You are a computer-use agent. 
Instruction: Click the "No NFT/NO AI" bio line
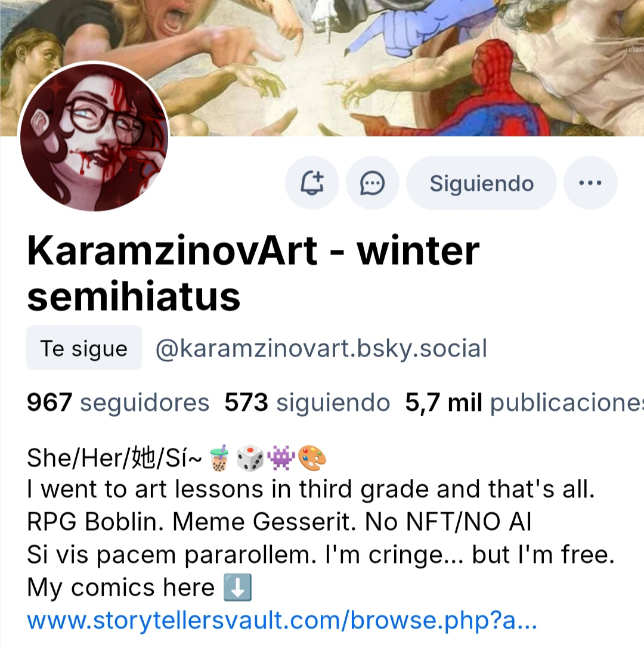point(448,522)
